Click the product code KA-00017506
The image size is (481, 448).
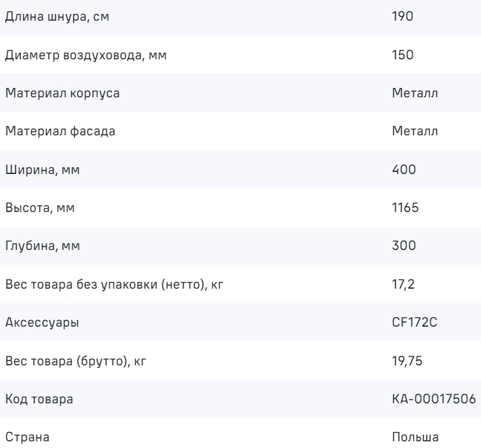point(434,400)
